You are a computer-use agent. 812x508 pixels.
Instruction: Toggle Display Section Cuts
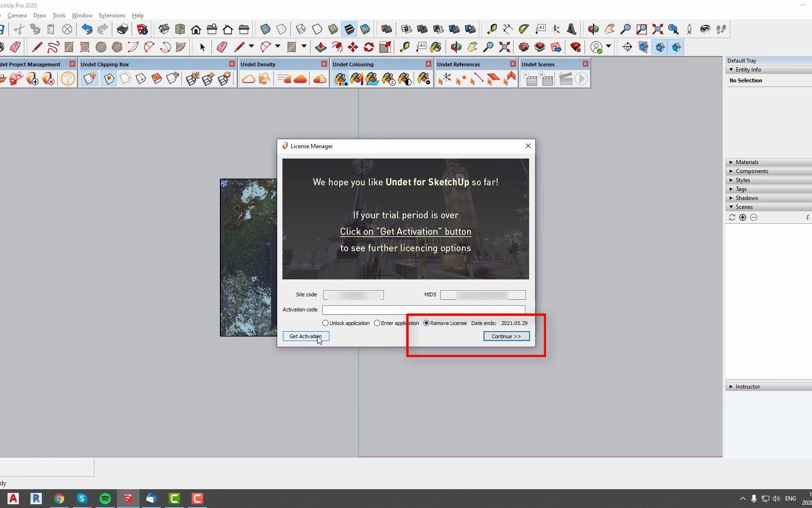point(659,47)
